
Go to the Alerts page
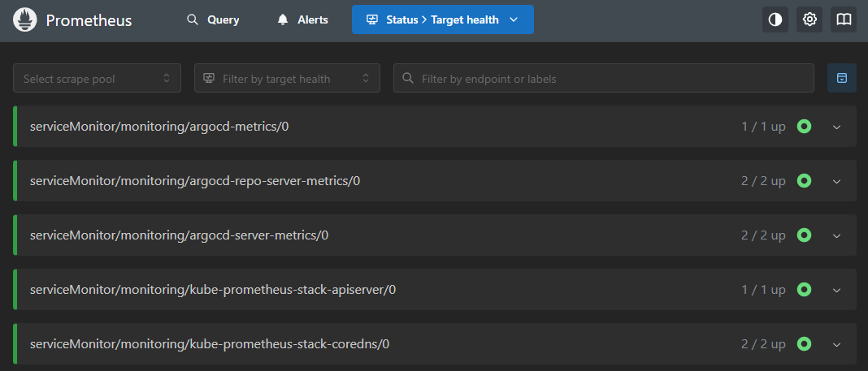click(303, 20)
